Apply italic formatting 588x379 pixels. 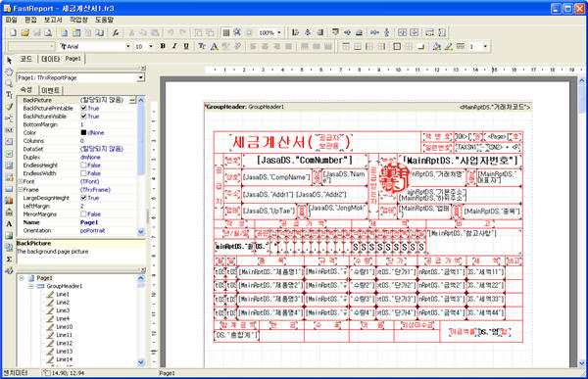coord(174,46)
